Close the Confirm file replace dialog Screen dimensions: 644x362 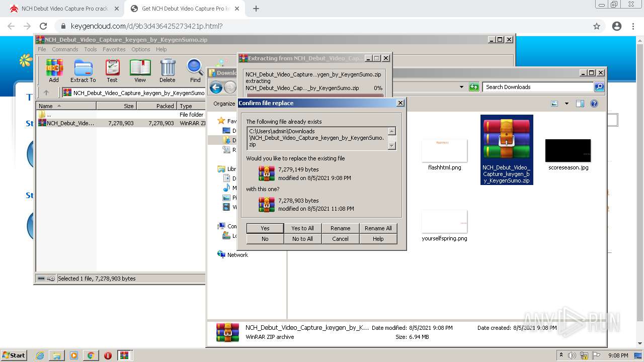click(400, 103)
